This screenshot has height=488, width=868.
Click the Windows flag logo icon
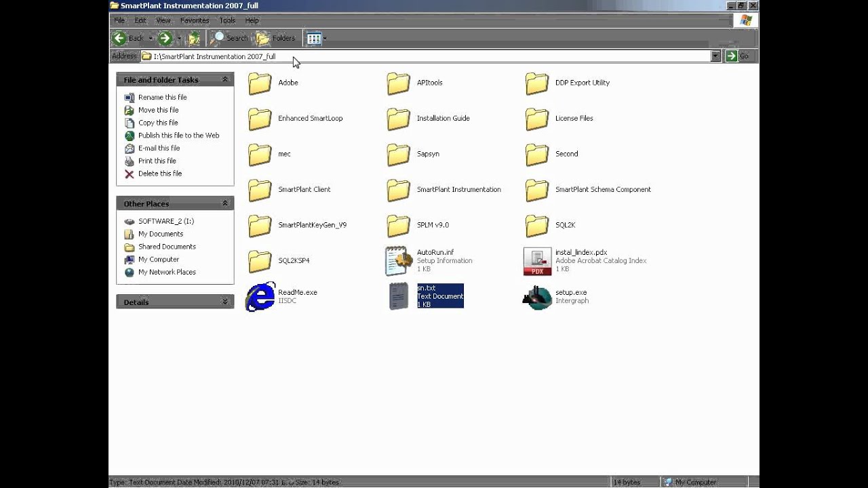click(746, 20)
